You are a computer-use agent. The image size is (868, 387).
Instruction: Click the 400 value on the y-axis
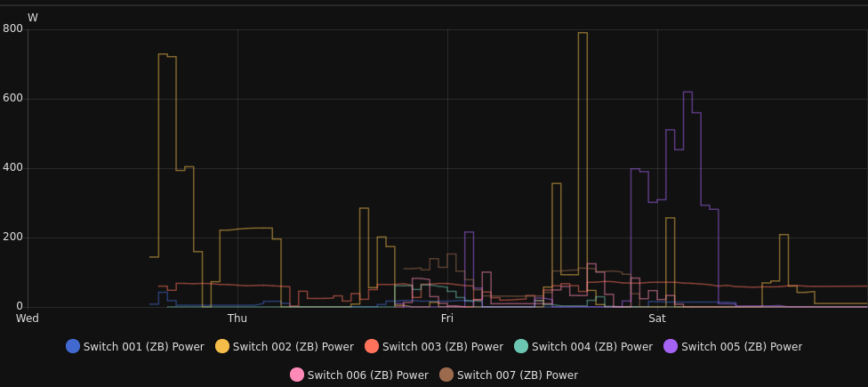12,168
